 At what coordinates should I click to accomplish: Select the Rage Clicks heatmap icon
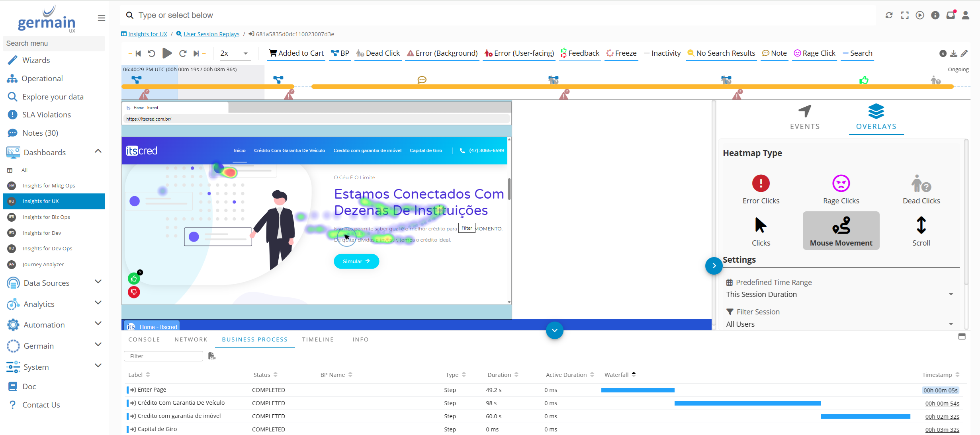pyautogui.click(x=841, y=183)
